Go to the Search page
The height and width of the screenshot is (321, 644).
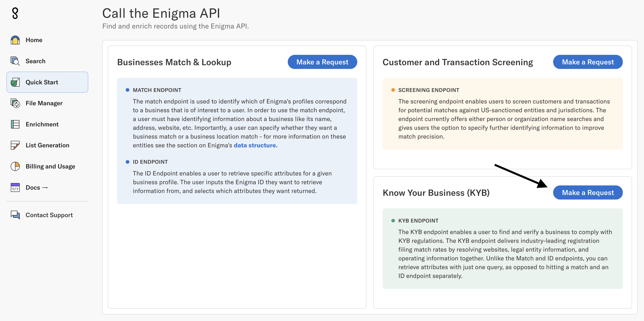[35, 61]
